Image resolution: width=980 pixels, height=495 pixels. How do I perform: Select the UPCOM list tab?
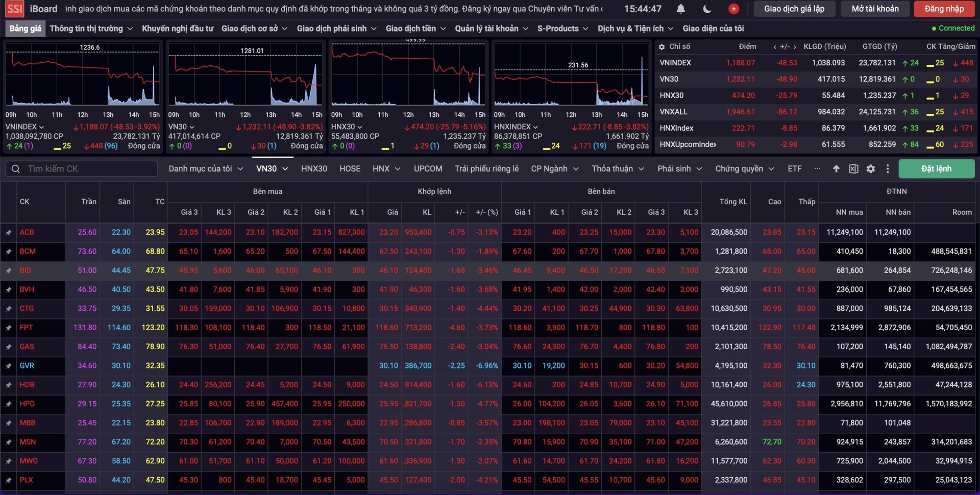tap(428, 169)
